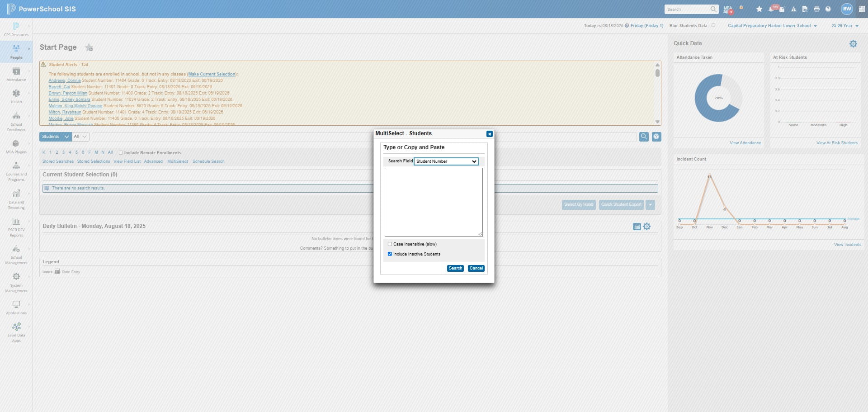Open Courses and Programs in the sidebar
This screenshot has width=868, height=412.
click(x=16, y=171)
